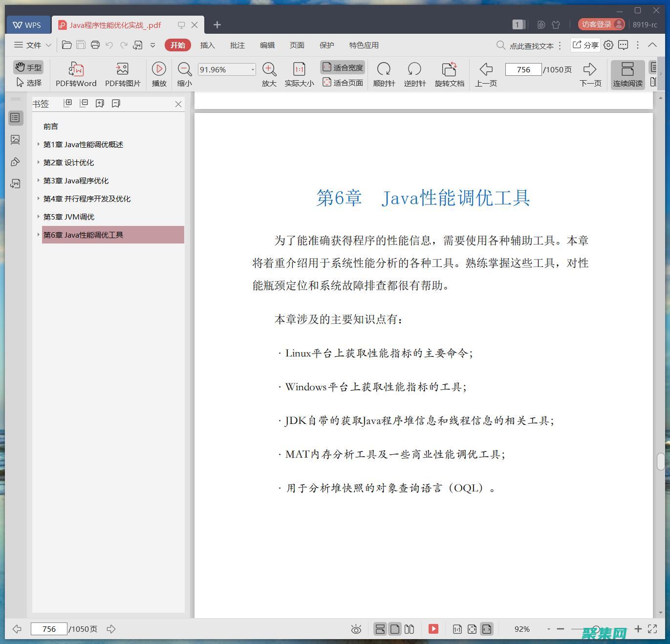Switch to the 批注 ribbon tab
The width and height of the screenshot is (670, 644).
point(238,45)
